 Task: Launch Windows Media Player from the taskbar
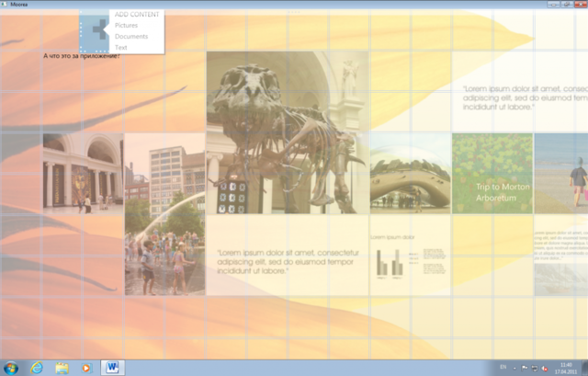(x=87, y=367)
